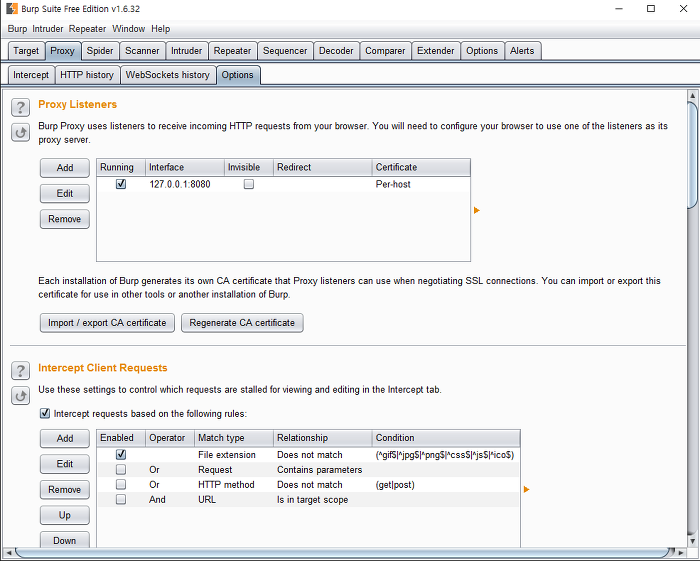The width and height of the screenshot is (700, 561).
Task: Click the Burp Suite title bar logo
Action: click(x=12, y=8)
